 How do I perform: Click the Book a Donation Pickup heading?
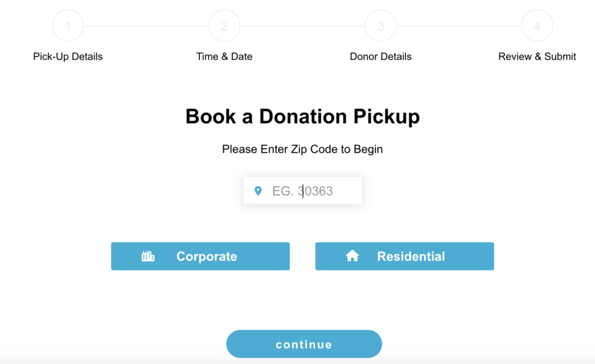[302, 116]
